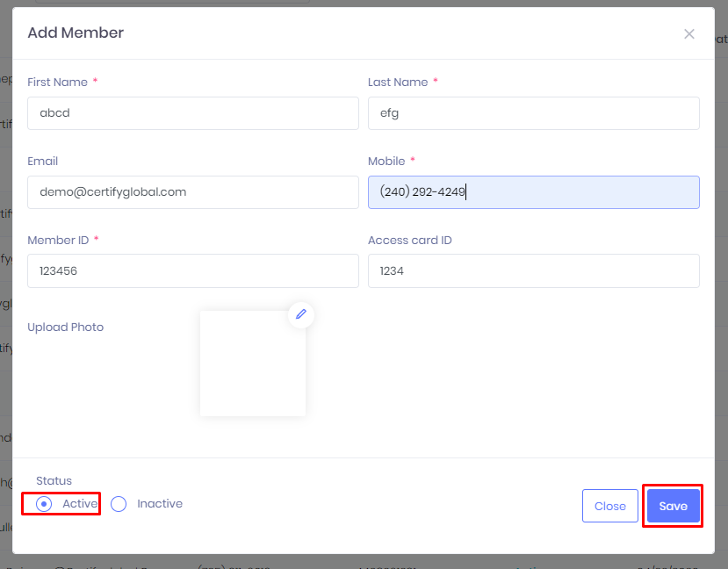Click into the Last Name input box
728x569 pixels.
[x=533, y=113]
